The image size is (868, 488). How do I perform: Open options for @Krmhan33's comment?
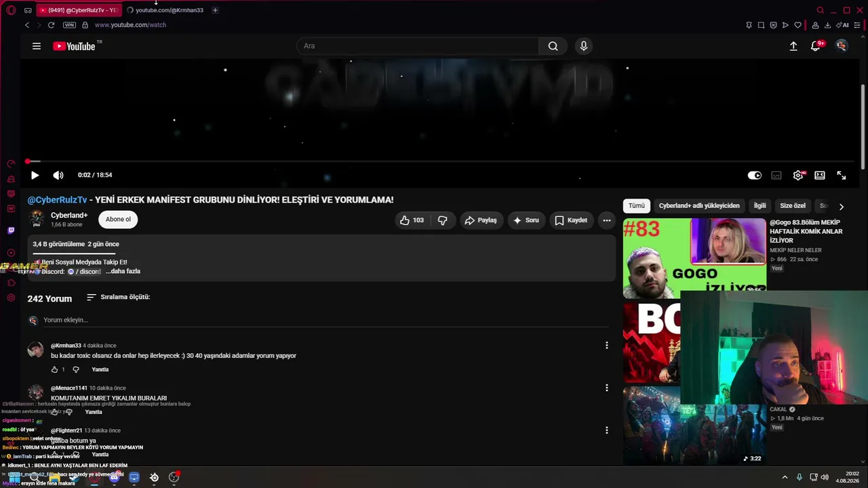point(607,345)
